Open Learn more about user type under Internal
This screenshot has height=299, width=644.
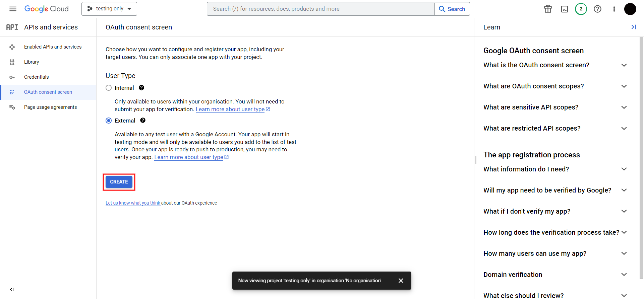click(x=233, y=109)
